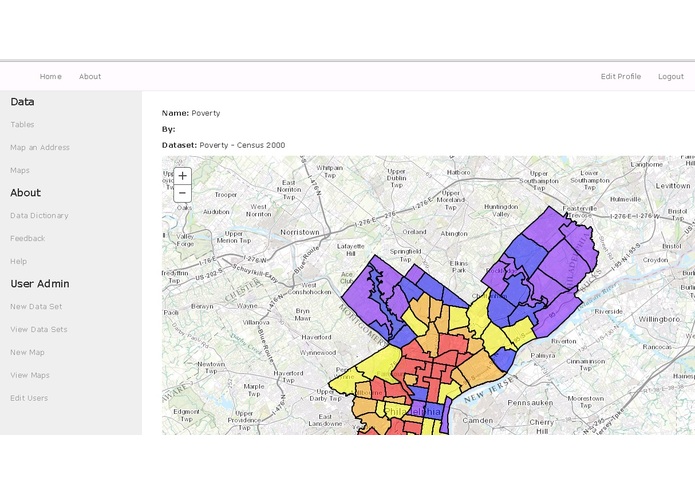The height and width of the screenshot is (494, 695).
Task: Click the Villanova label on map
Action: [x=256, y=322]
